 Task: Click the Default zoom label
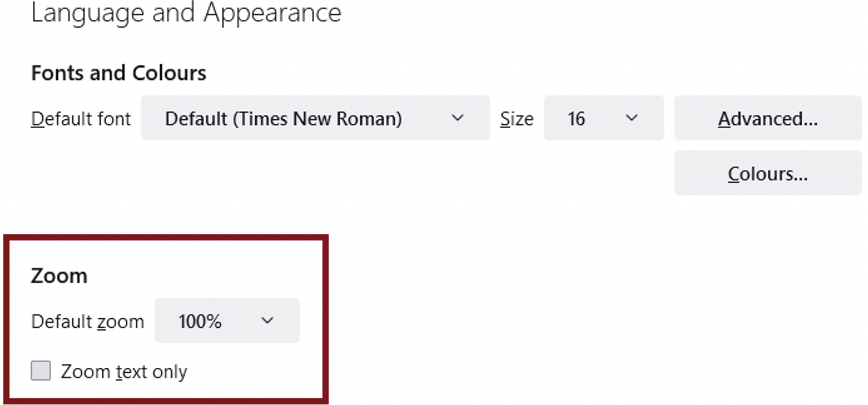click(x=87, y=321)
